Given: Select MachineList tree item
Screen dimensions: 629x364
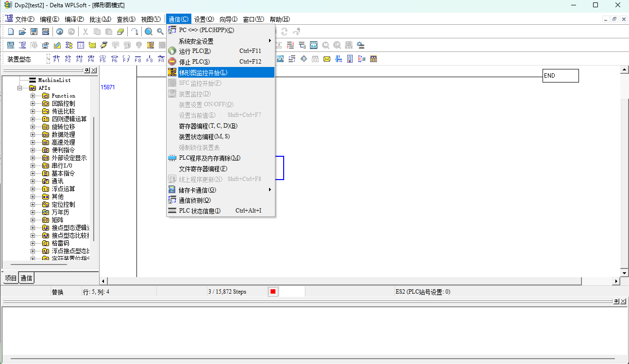Looking at the screenshot, I should [x=54, y=80].
